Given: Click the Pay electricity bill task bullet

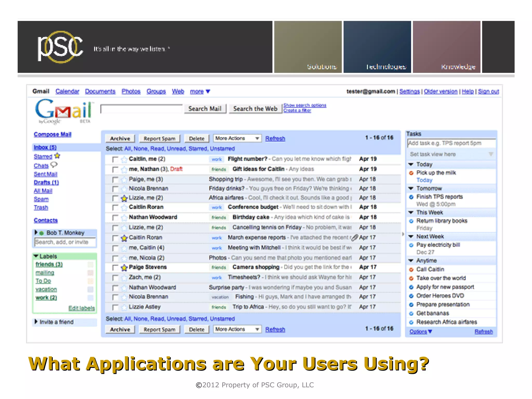Looking at the screenshot, I should point(411,245).
